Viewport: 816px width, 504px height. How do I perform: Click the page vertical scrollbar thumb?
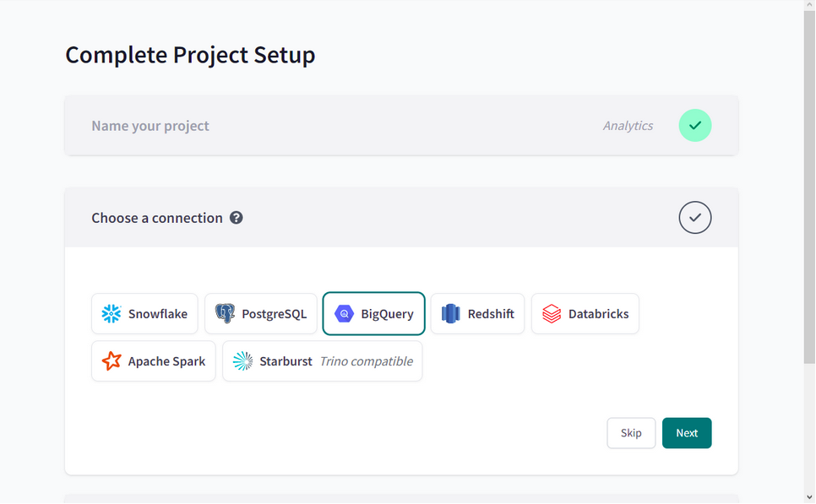coord(809,186)
